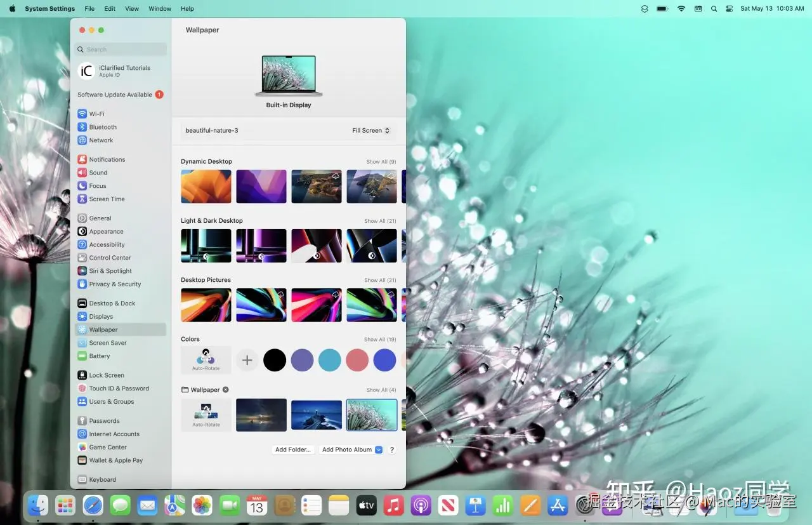Show all Colors

[x=380, y=340]
